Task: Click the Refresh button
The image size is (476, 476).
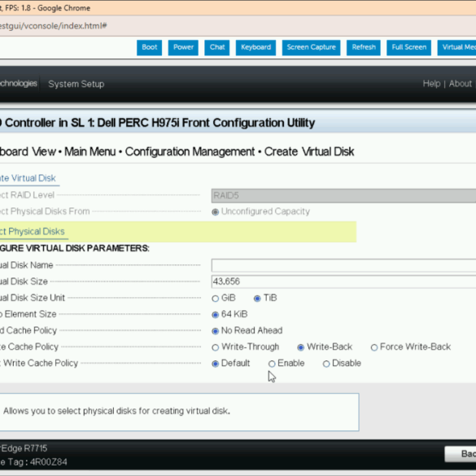Action: (x=364, y=47)
